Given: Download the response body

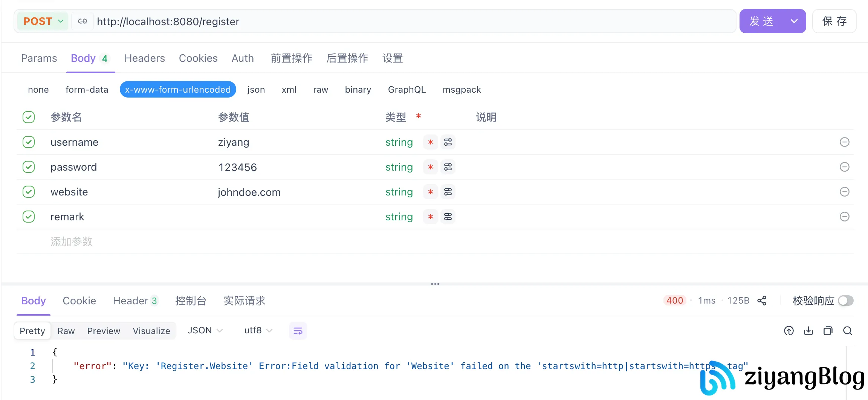Looking at the screenshot, I should pyautogui.click(x=808, y=331).
